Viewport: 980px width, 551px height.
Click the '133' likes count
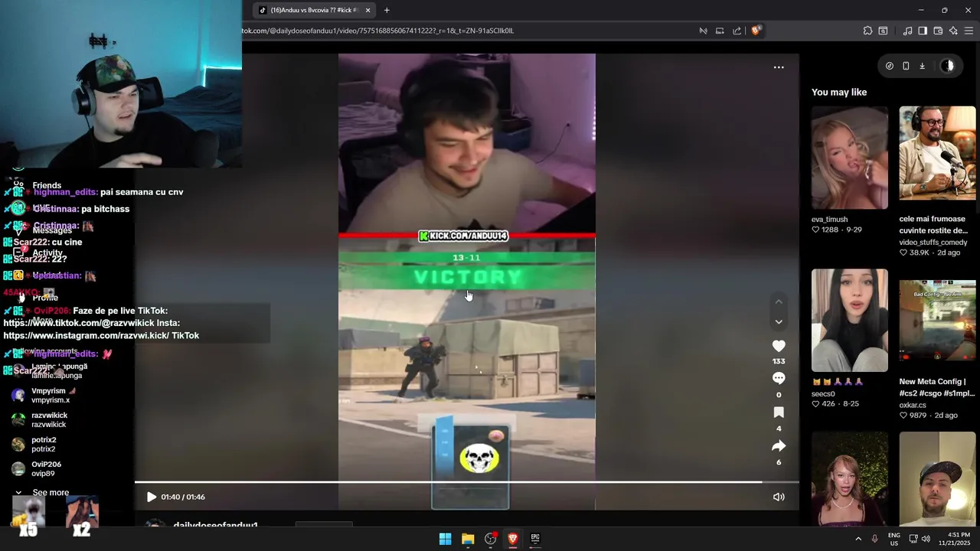(x=779, y=361)
